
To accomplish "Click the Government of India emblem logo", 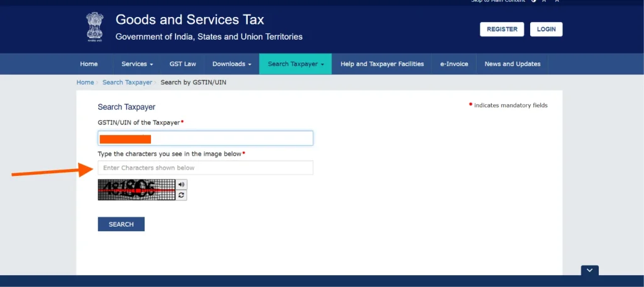I will point(94,27).
